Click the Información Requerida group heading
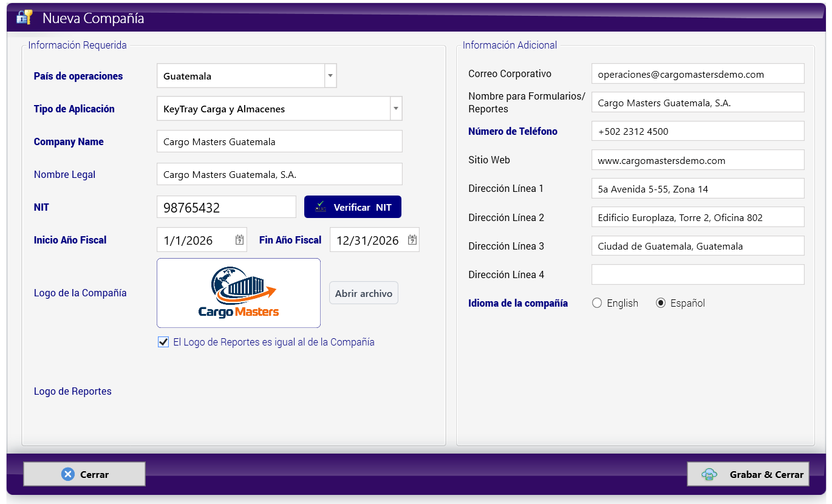The height and width of the screenshot is (504, 832). pos(78,45)
